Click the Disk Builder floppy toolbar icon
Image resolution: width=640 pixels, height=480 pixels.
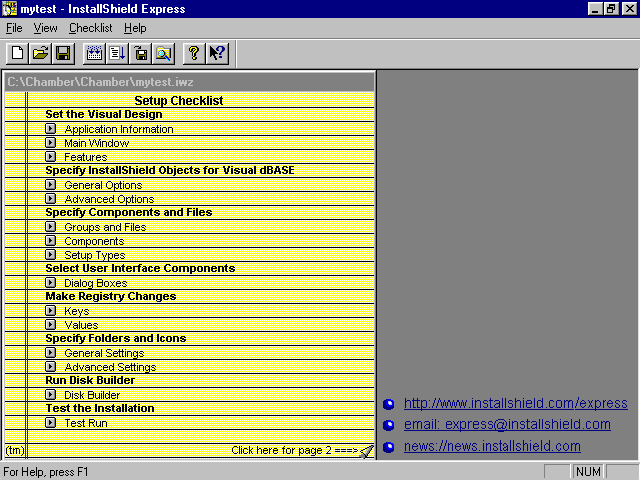click(140, 53)
